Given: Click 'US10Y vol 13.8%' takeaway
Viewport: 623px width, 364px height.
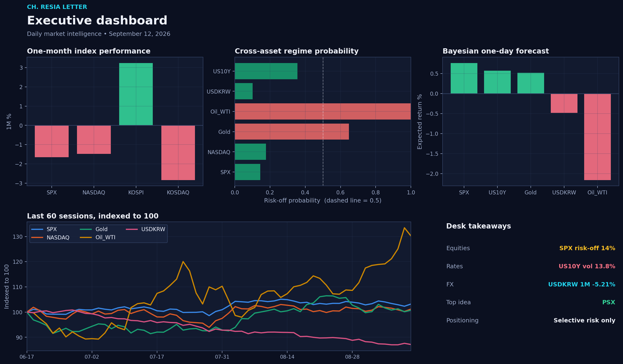Looking at the screenshot, I should (x=587, y=266).
